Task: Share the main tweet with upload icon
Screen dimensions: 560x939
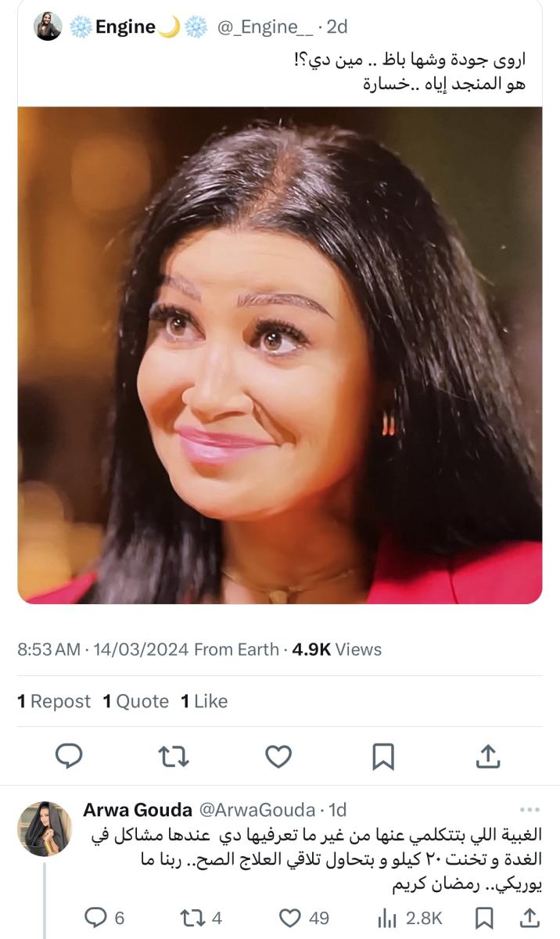Action: [488, 756]
